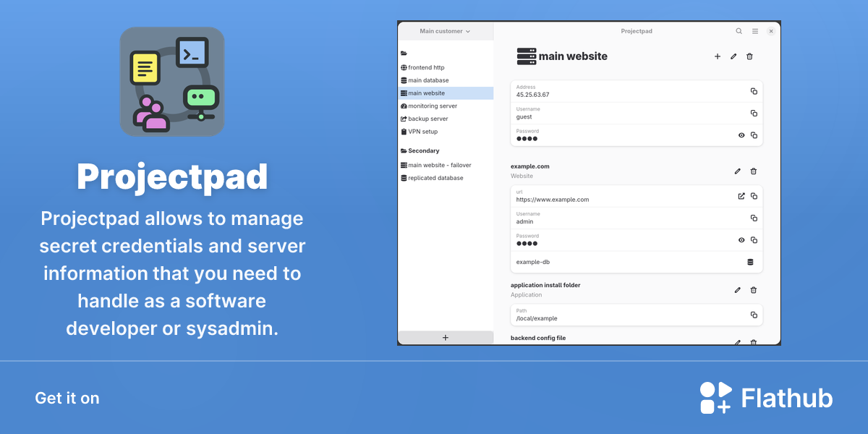Click the Get it on text
This screenshot has height=434, width=868.
click(67, 398)
